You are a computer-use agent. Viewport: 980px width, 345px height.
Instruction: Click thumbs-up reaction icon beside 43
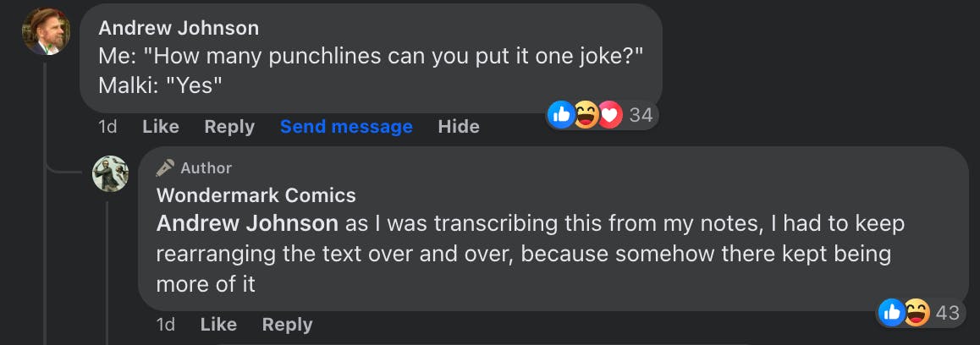pyautogui.click(x=891, y=313)
